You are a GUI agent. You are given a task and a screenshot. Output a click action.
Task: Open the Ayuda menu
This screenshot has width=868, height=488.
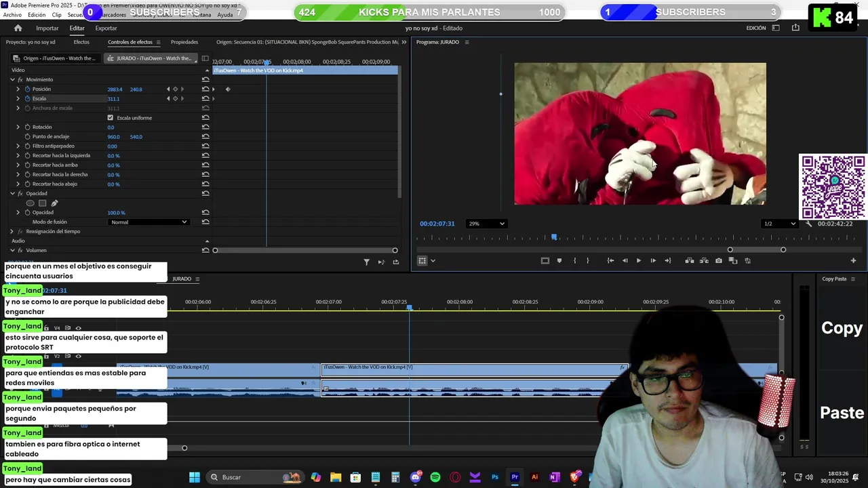tap(224, 14)
